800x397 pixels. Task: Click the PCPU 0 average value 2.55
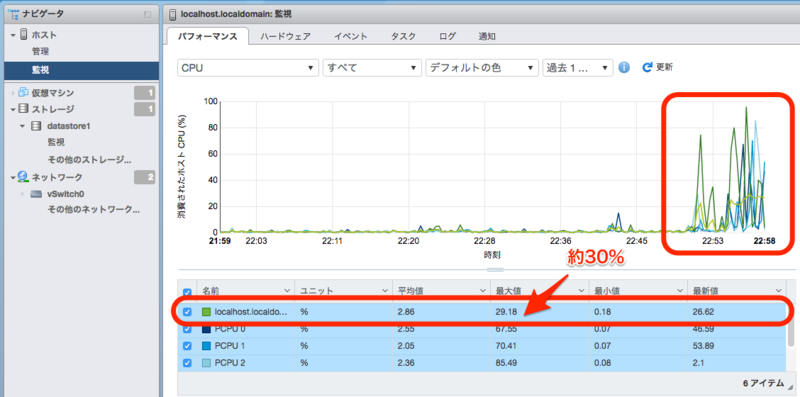tap(407, 329)
